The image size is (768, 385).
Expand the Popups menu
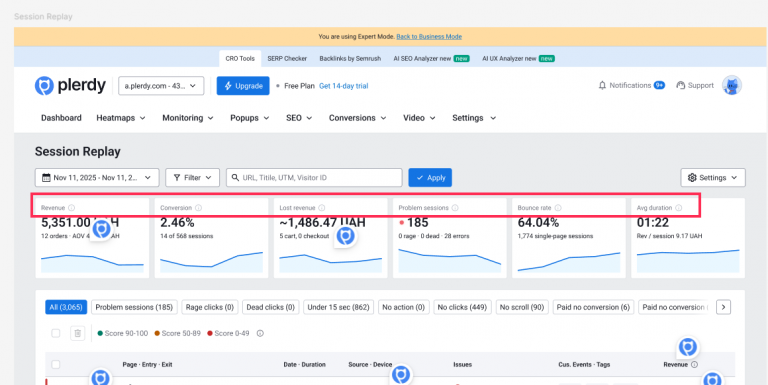pos(250,118)
